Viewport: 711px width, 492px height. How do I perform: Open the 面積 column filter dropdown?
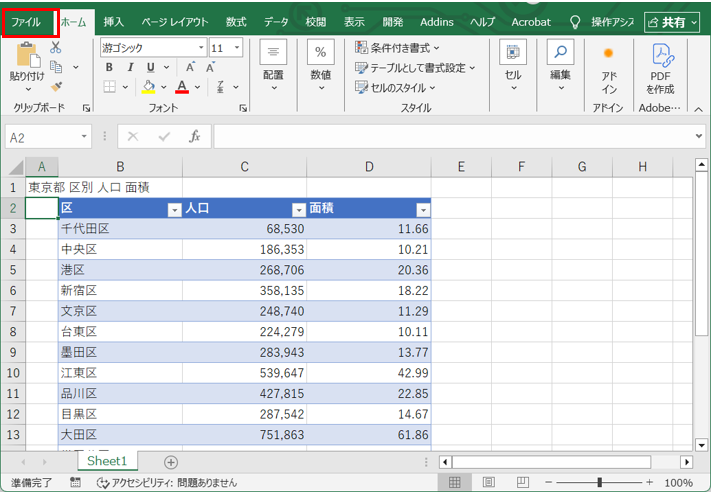click(x=423, y=210)
